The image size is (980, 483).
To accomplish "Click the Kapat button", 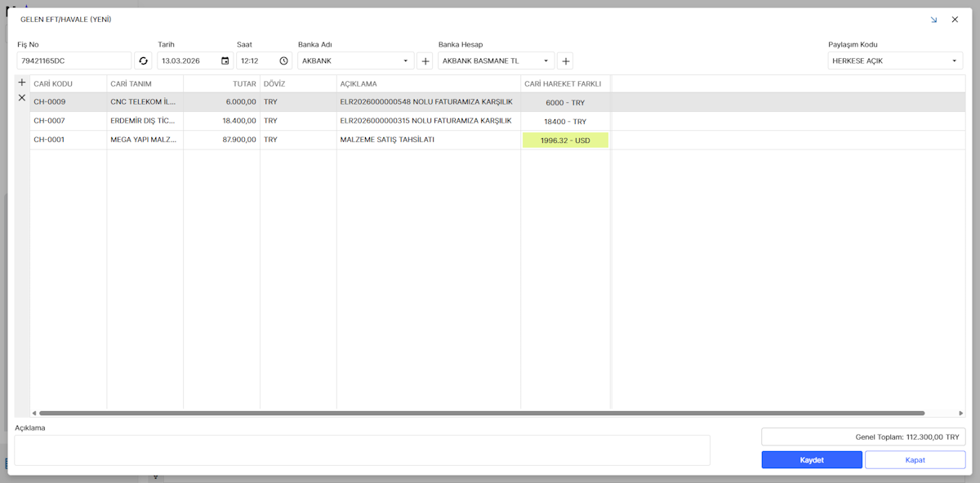I will [x=915, y=460].
